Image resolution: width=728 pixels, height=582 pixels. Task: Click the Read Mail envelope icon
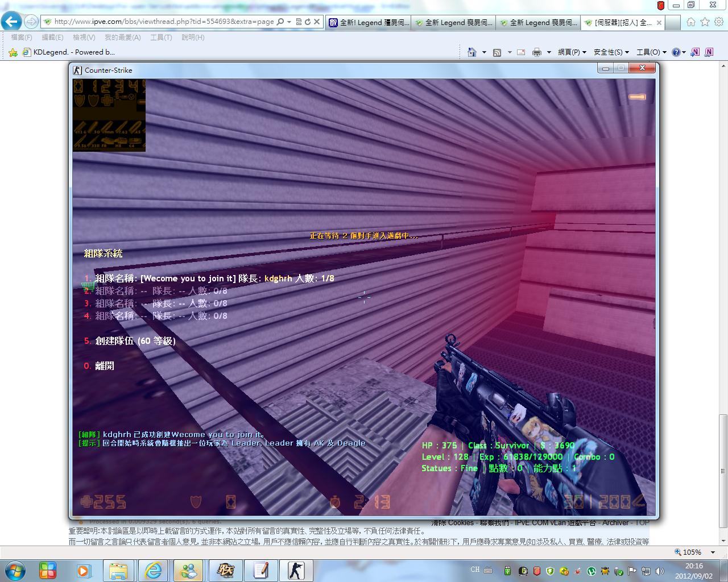coord(520,52)
